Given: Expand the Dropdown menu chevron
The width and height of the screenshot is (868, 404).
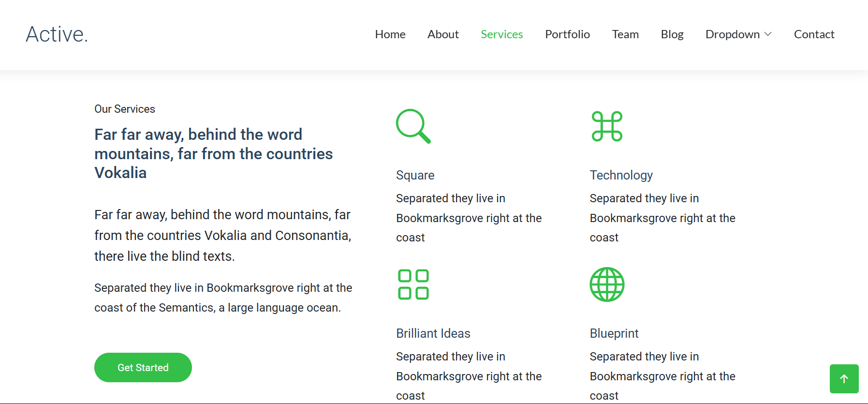Looking at the screenshot, I should 768,34.
